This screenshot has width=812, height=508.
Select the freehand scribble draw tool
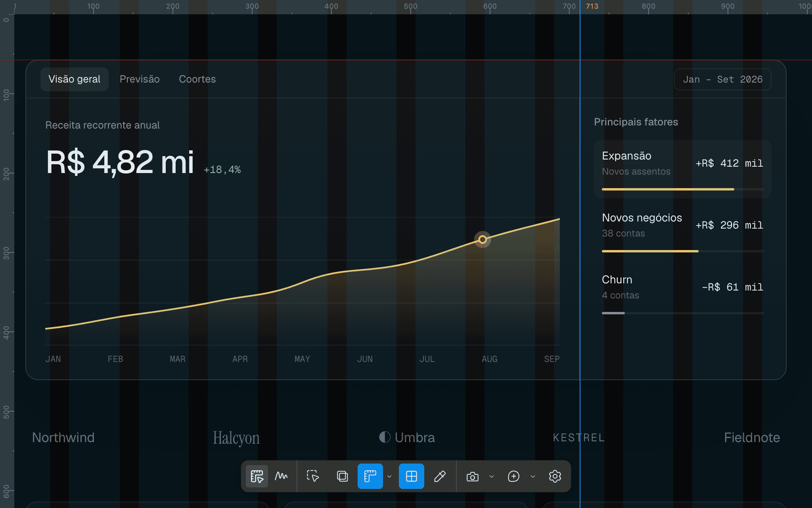coord(281,476)
